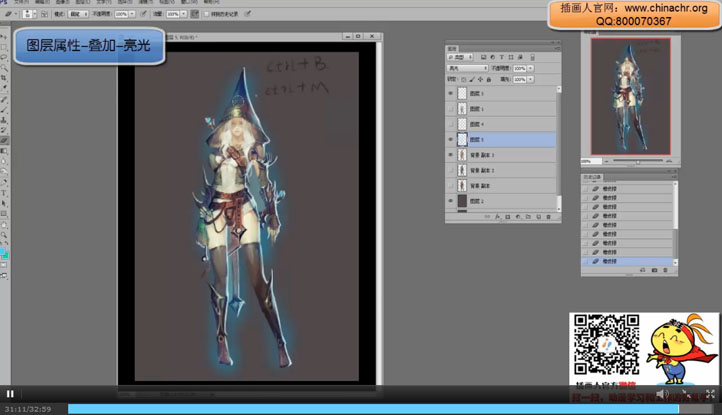
Task: Click the video progress bar
Action: (360, 408)
